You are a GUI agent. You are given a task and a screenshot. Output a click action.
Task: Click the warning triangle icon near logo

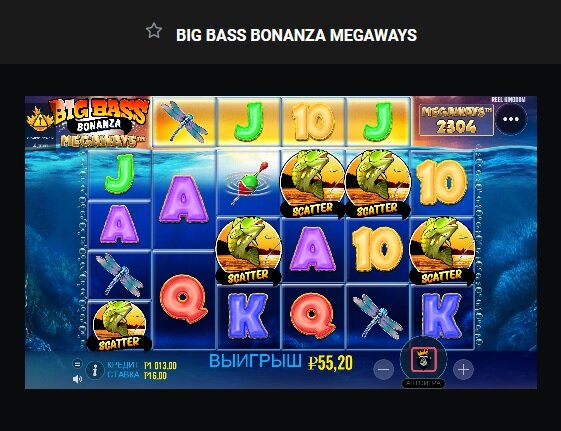click(40, 121)
